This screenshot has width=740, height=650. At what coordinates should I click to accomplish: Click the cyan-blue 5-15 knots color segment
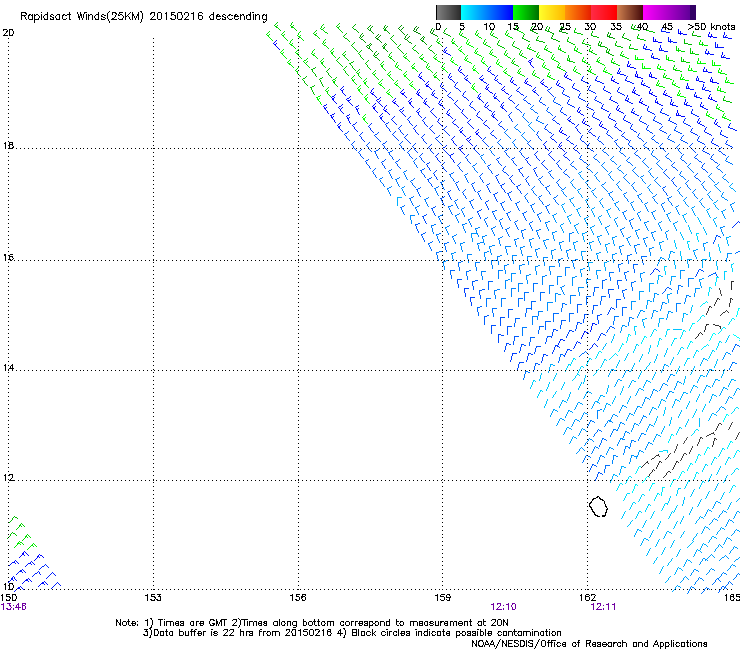(487, 12)
